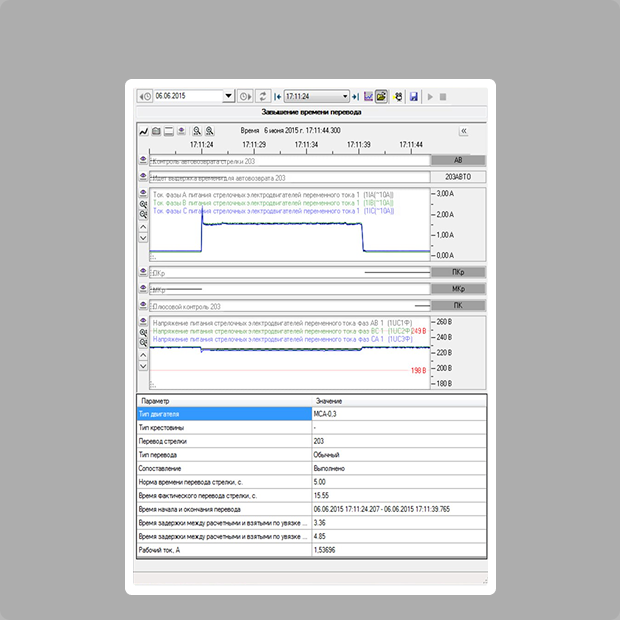The width and height of the screenshot is (620, 620).
Task: Click the ПК signal label button
Action: click(x=458, y=305)
